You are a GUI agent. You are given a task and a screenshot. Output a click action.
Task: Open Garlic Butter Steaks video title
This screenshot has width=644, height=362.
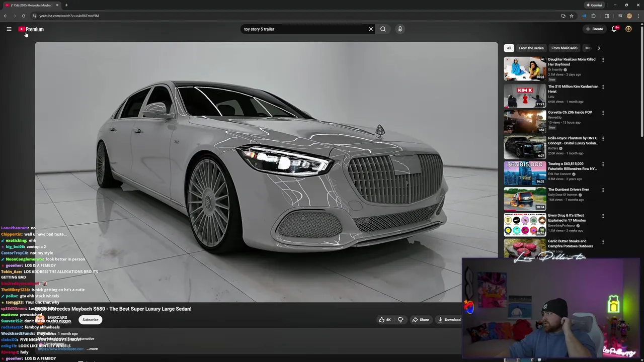571,243
